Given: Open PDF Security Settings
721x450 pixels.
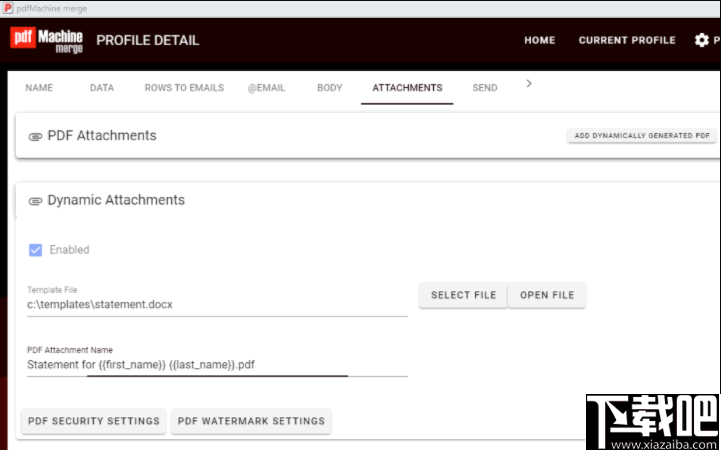Looking at the screenshot, I should coord(94,421).
